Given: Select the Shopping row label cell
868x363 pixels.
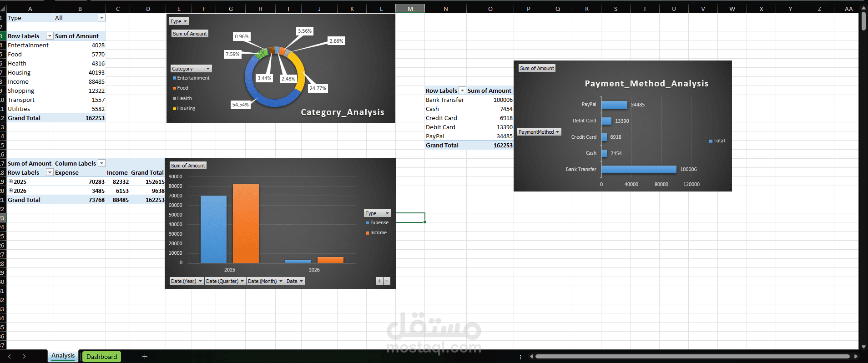Looking at the screenshot, I should point(30,91).
